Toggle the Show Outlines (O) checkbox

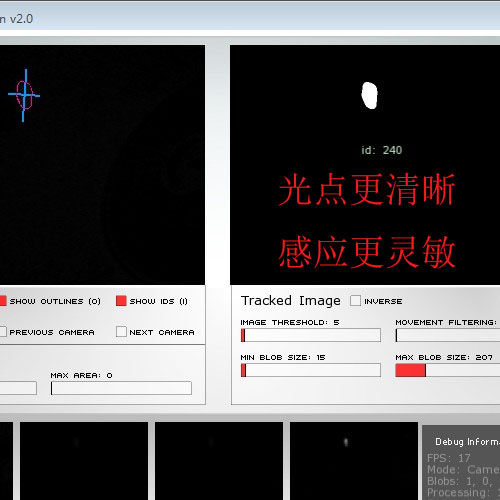[3, 301]
